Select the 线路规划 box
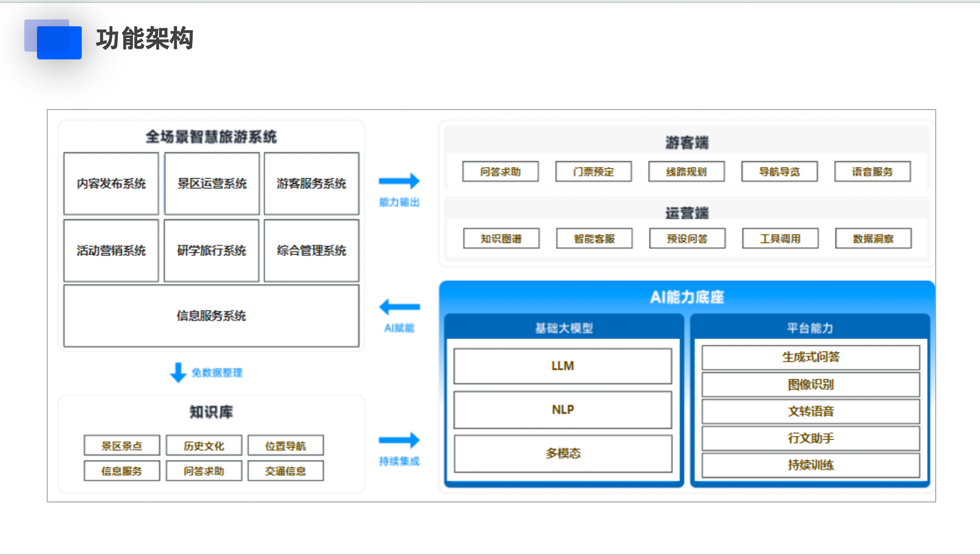Screen dimensions: 980x555 687,171
